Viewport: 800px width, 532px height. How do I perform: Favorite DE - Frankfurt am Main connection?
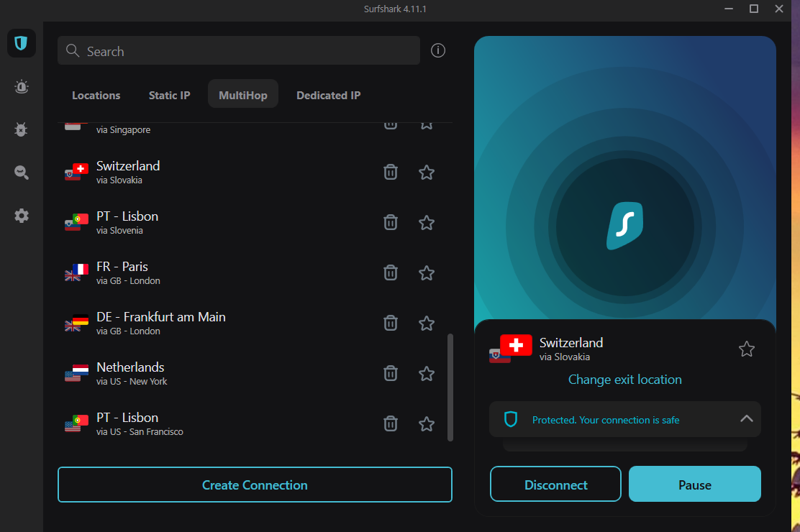click(x=427, y=324)
